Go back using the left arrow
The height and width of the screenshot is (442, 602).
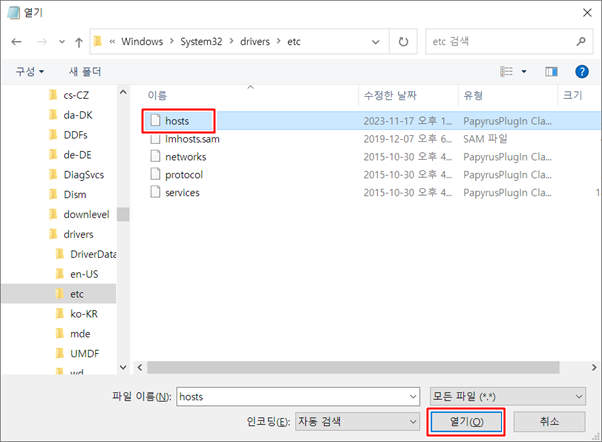point(17,41)
